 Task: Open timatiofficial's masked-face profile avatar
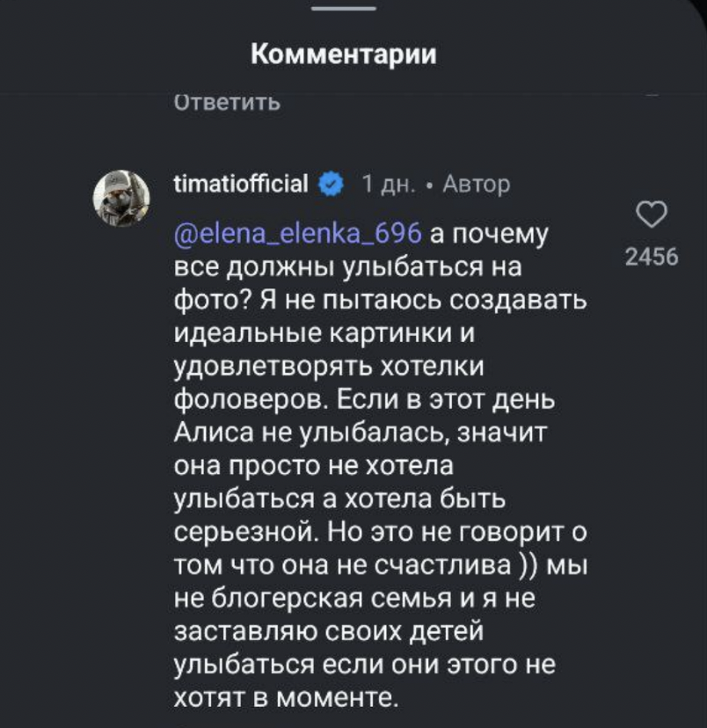point(120,190)
